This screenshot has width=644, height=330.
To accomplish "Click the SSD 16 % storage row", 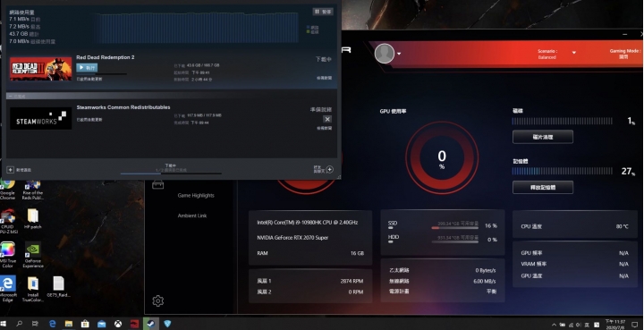I will [x=443, y=225].
